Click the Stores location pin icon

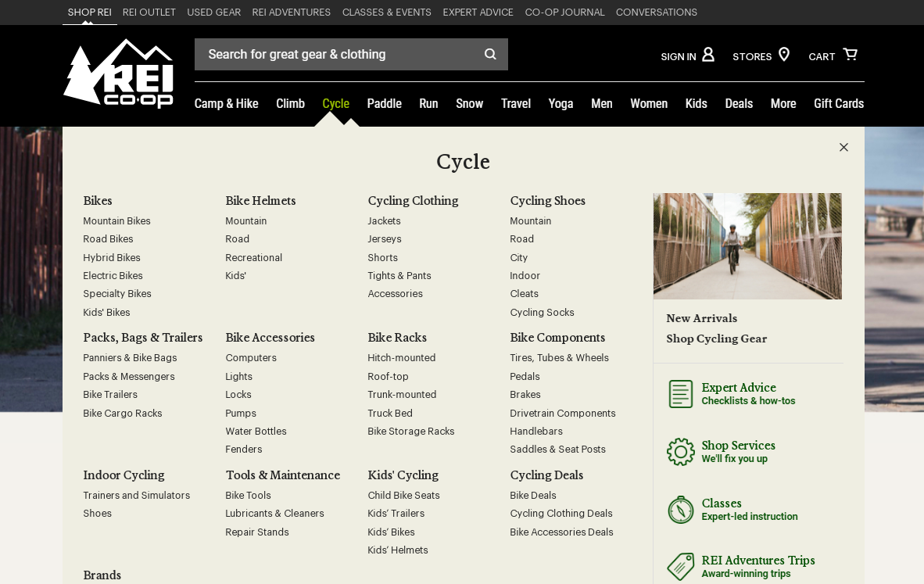pos(783,55)
